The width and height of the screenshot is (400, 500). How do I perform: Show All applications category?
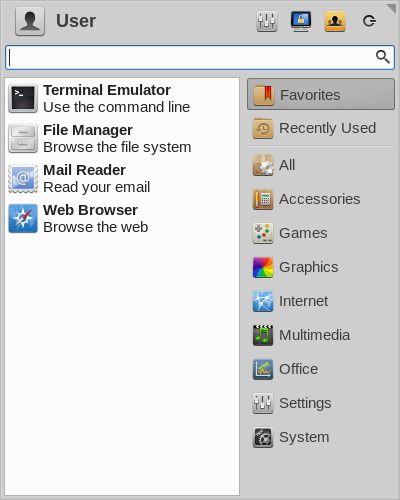[x=321, y=165]
